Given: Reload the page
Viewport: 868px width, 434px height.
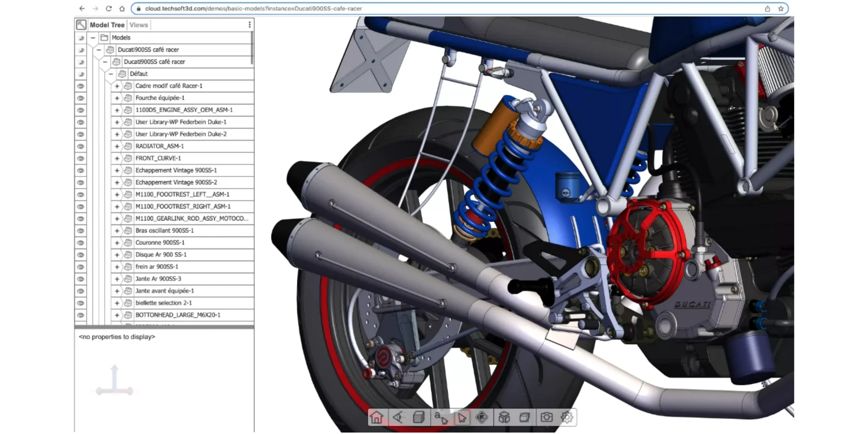Looking at the screenshot, I should [108, 8].
